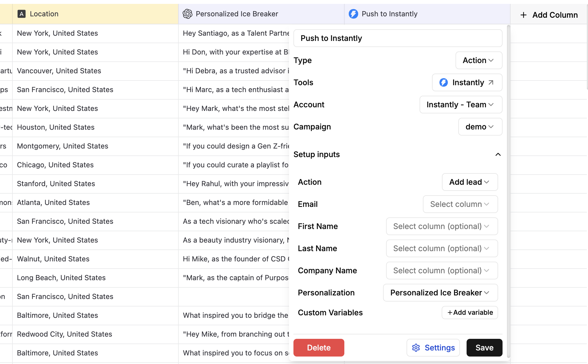Click the cell 'Vancouver, United States'

(x=95, y=71)
